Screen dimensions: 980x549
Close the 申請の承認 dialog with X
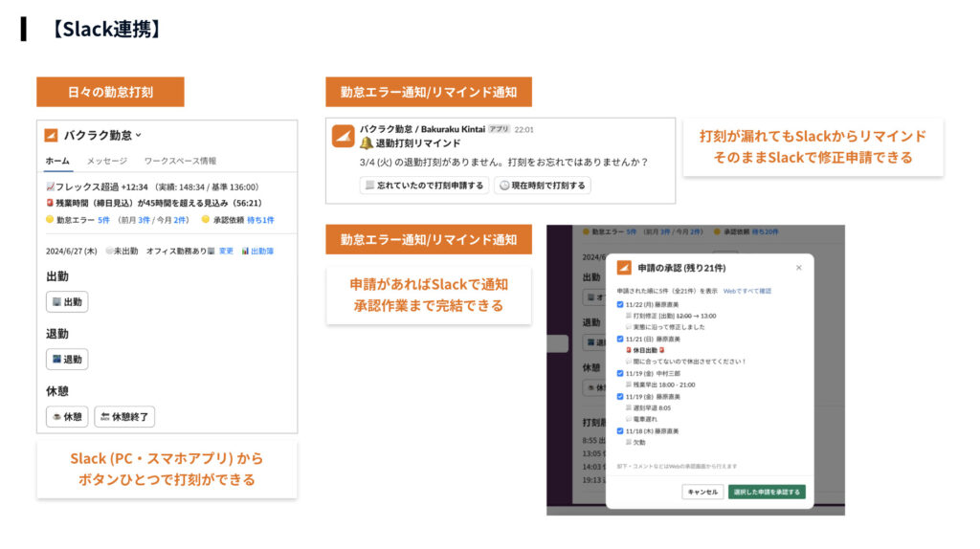tap(799, 267)
